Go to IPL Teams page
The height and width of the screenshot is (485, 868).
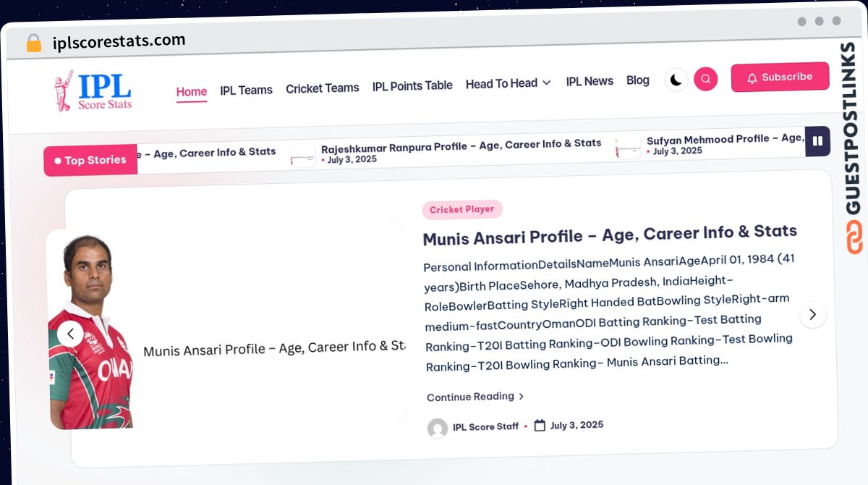(247, 90)
